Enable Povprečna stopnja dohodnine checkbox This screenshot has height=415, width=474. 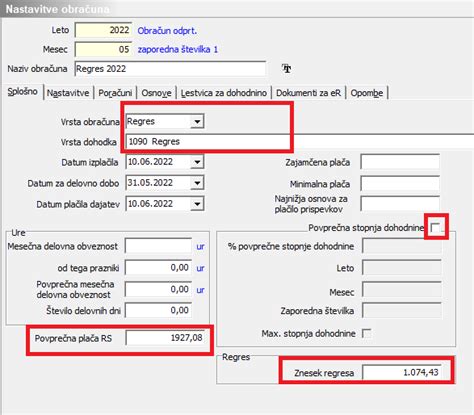click(x=435, y=228)
